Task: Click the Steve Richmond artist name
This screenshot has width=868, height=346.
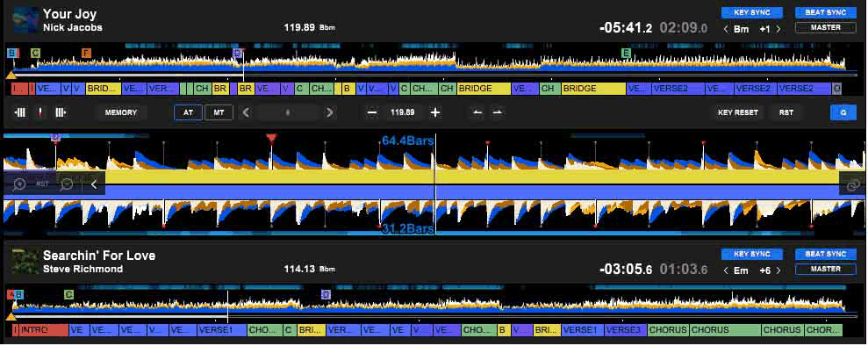Action: [83, 269]
